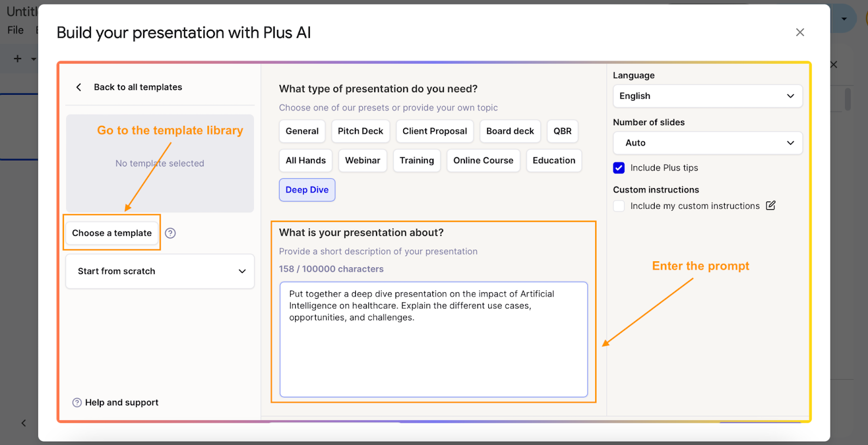
Task: Select the Pitch Deck preset
Action: pos(361,131)
